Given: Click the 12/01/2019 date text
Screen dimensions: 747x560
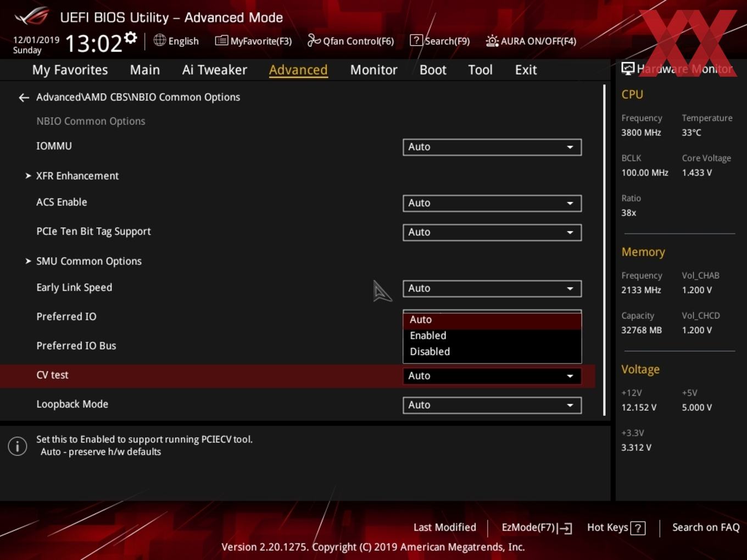Looking at the screenshot, I should [x=36, y=40].
